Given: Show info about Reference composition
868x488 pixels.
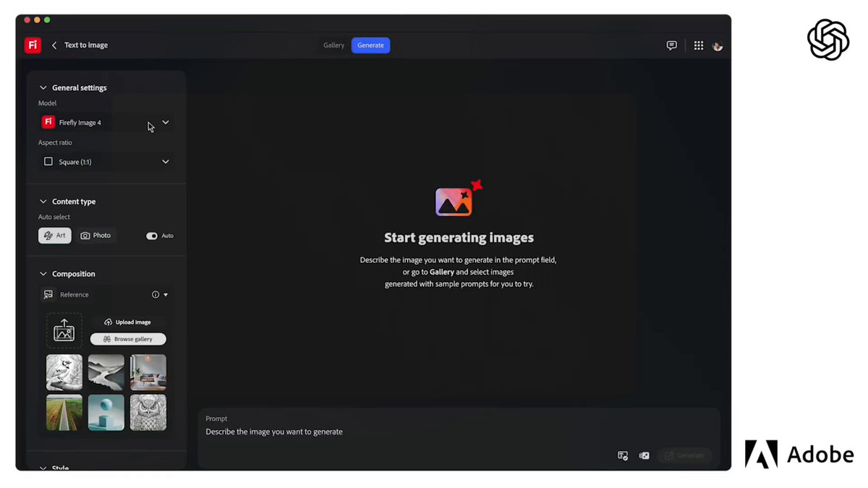Looking at the screenshot, I should point(156,295).
